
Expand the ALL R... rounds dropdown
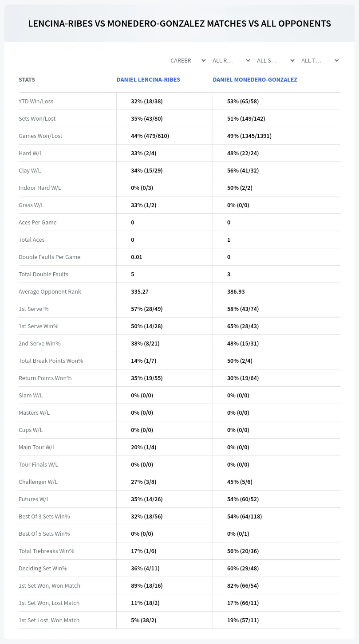231,60
